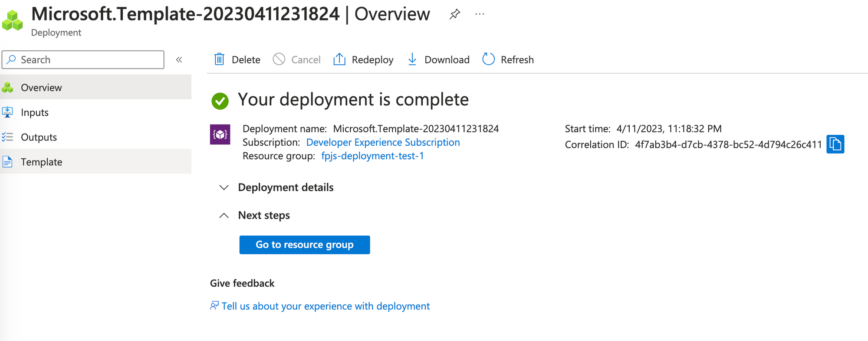Click the Redeploy toolbar label
Screen dimensions: 868x341
(x=373, y=59)
